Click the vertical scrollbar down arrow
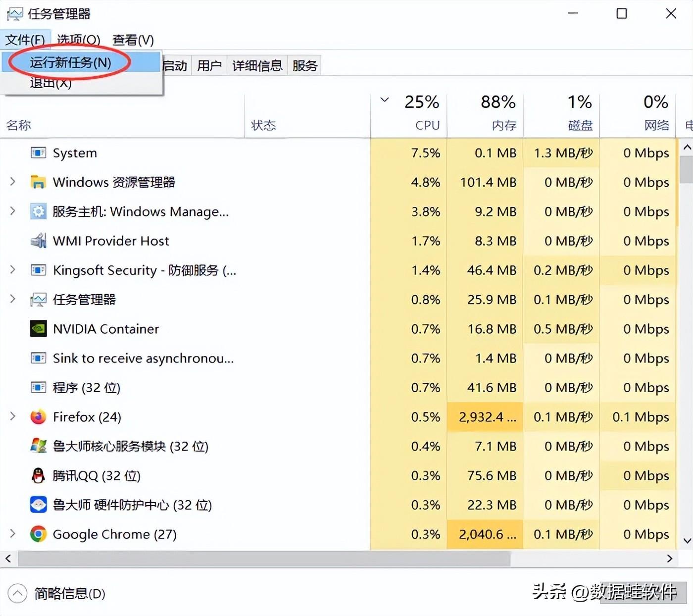The height and width of the screenshot is (616, 693). click(687, 541)
